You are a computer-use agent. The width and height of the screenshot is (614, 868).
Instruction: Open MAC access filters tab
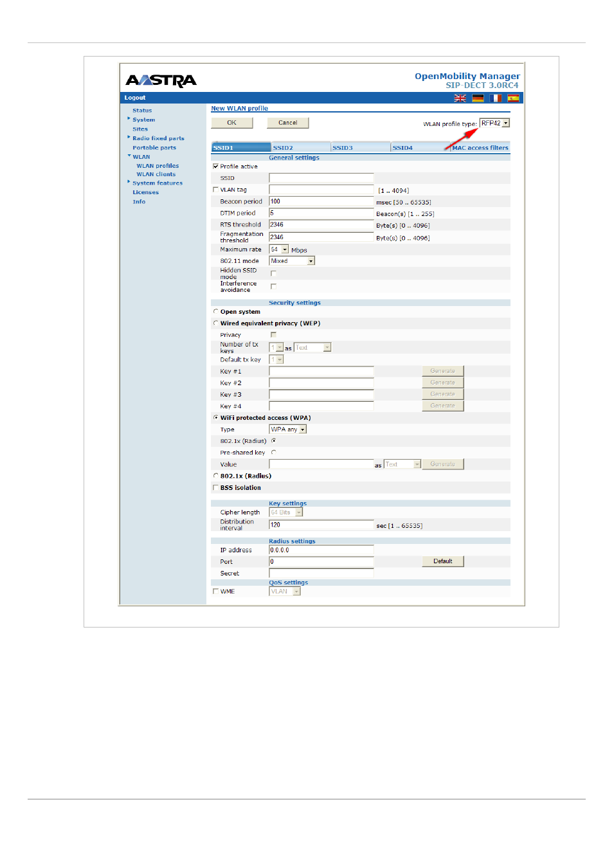pos(480,147)
